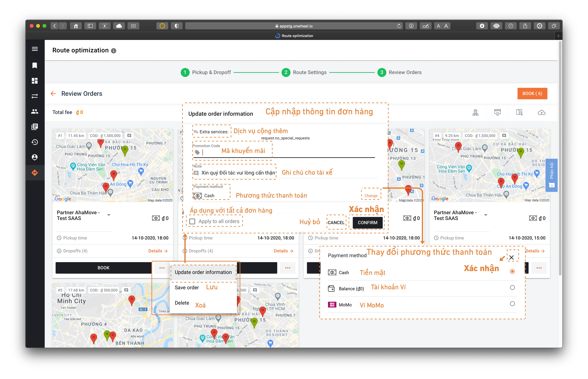Click the account profile icon in the sidebar
The width and height of the screenshot is (588, 379).
point(35,157)
